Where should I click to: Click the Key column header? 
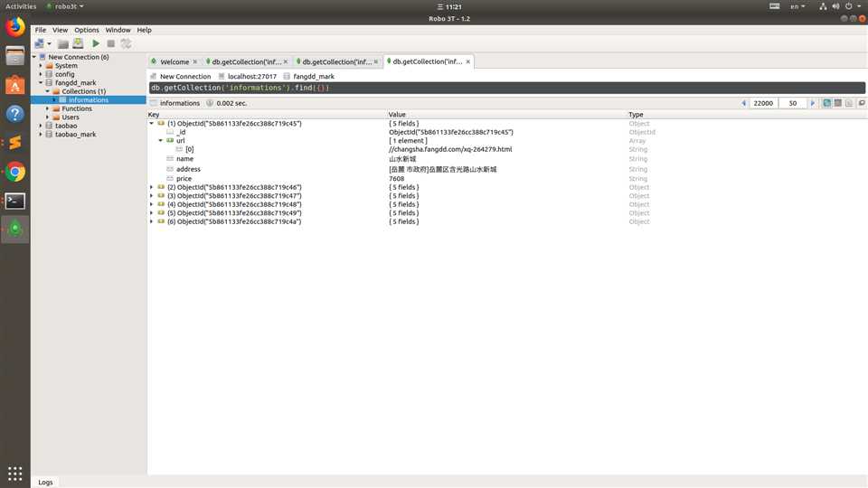coord(154,115)
